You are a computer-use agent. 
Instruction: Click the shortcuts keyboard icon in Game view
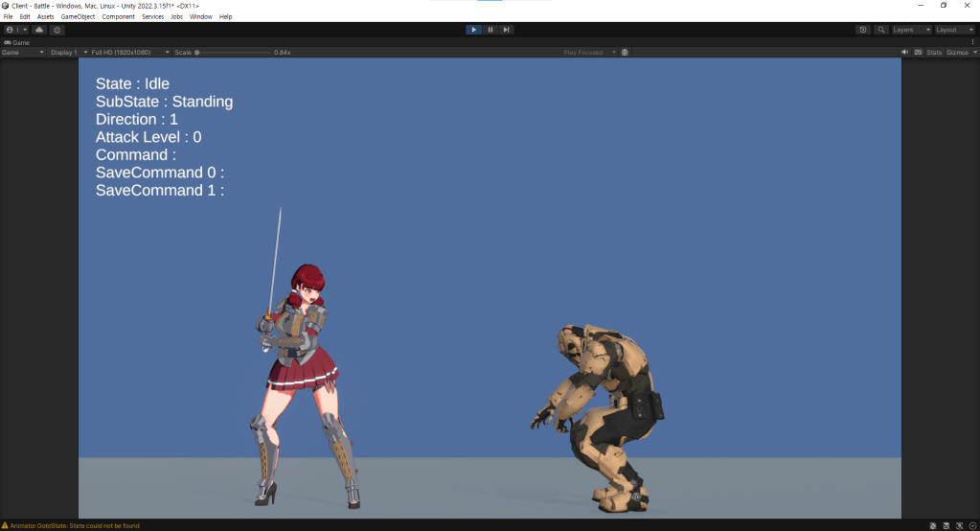point(918,53)
